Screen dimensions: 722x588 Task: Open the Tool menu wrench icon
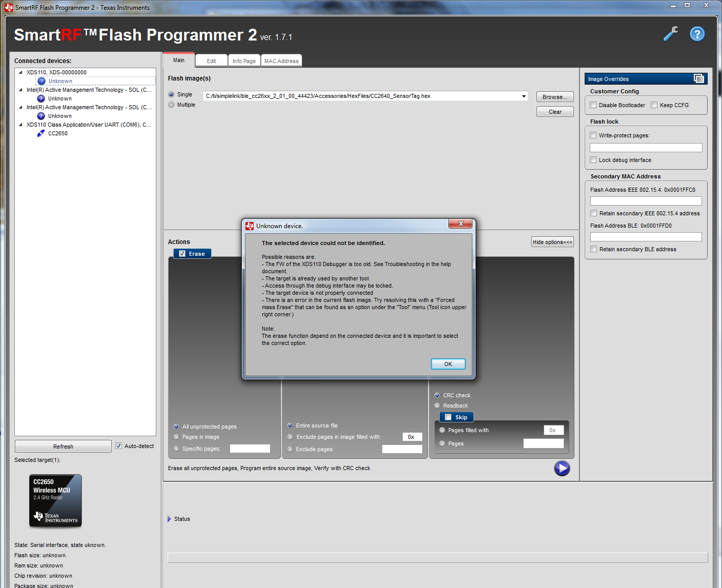[670, 34]
